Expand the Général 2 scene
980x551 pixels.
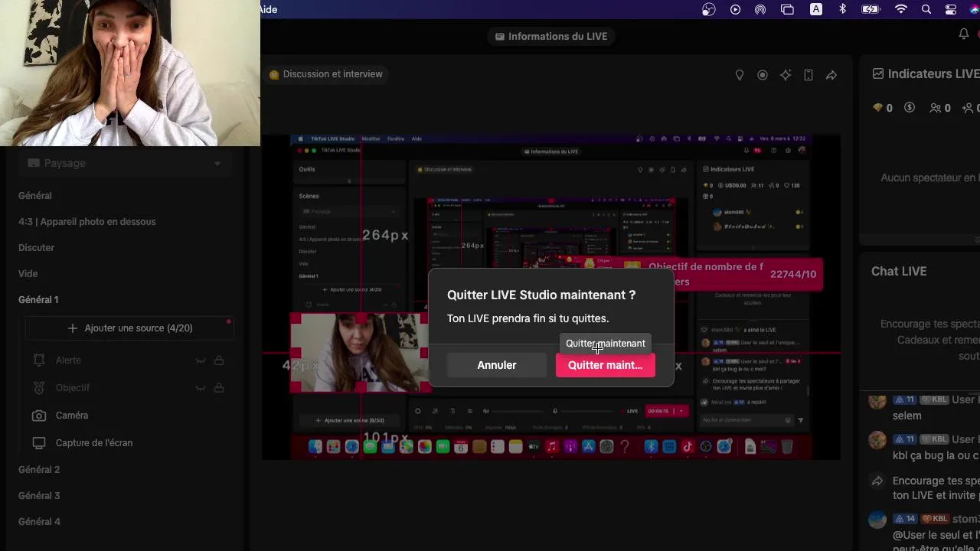(x=39, y=470)
